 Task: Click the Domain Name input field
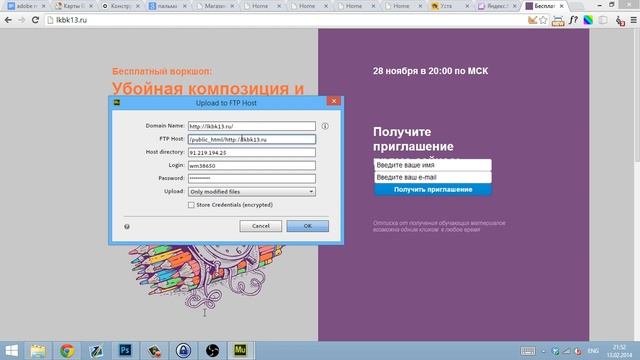(x=252, y=126)
